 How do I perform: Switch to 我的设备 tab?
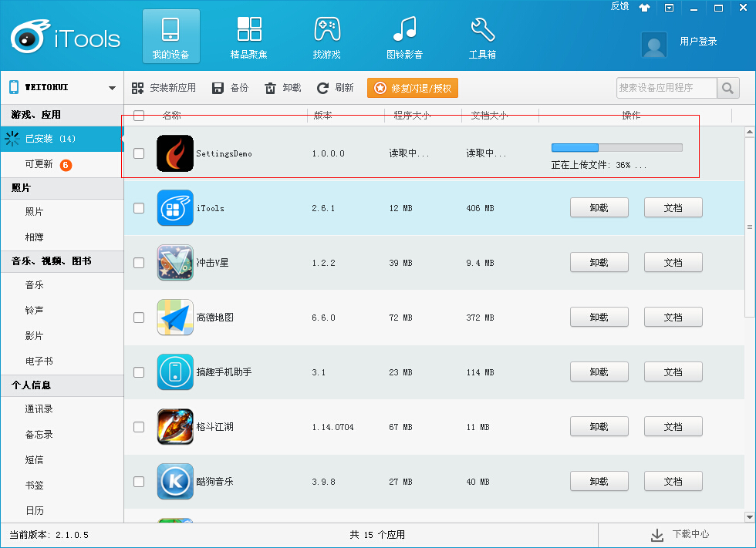[170, 36]
